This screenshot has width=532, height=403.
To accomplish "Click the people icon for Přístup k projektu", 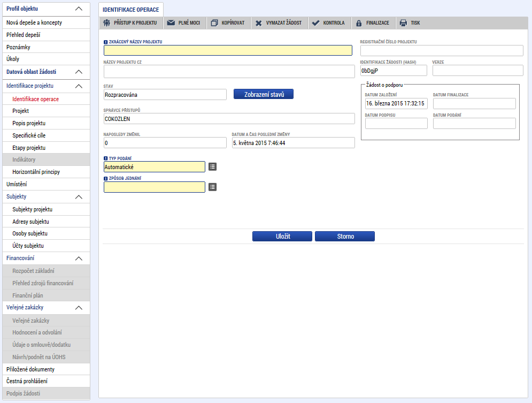I will (x=106, y=23).
